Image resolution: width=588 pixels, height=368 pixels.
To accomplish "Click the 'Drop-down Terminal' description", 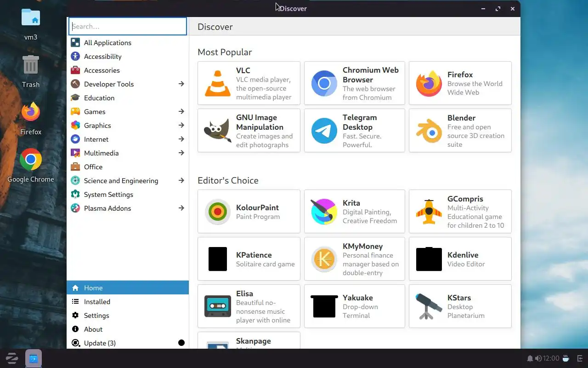I will click(360, 311).
